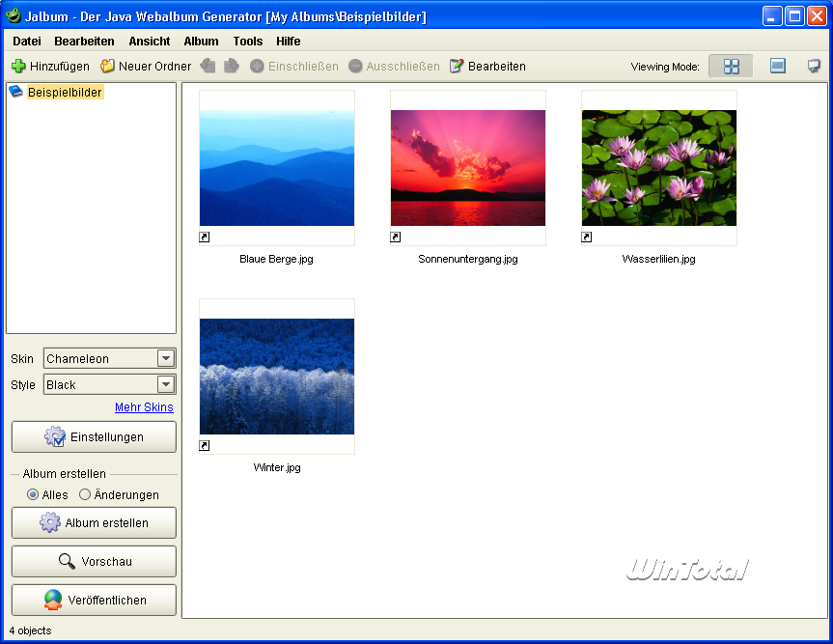833x644 pixels.
Task: Select the Änderungen radio button
Action: click(x=85, y=494)
